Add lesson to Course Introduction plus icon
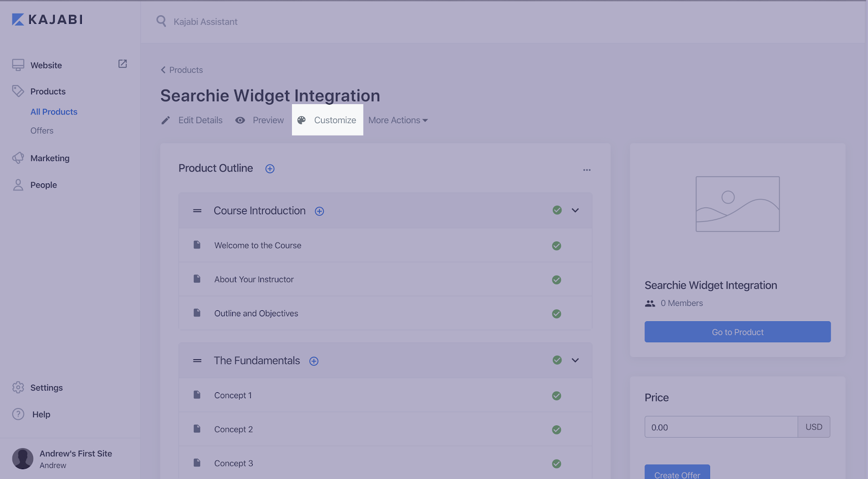Viewport: 868px width, 479px height. (320, 211)
